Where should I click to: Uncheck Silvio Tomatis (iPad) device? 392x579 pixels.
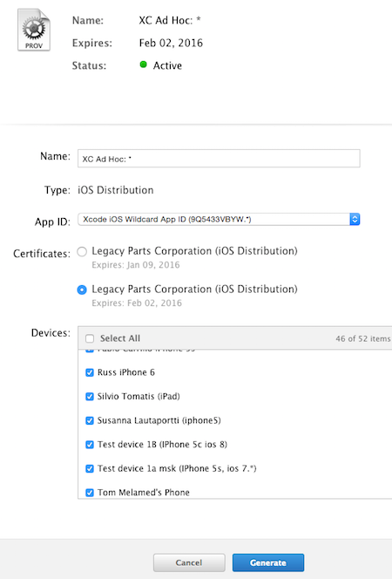[x=90, y=396]
